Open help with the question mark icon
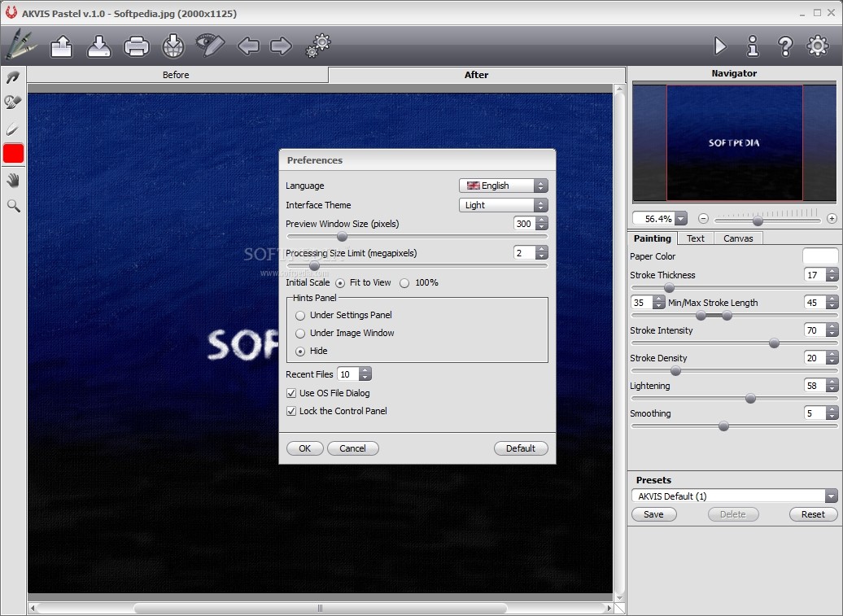The image size is (843, 616). click(x=785, y=46)
